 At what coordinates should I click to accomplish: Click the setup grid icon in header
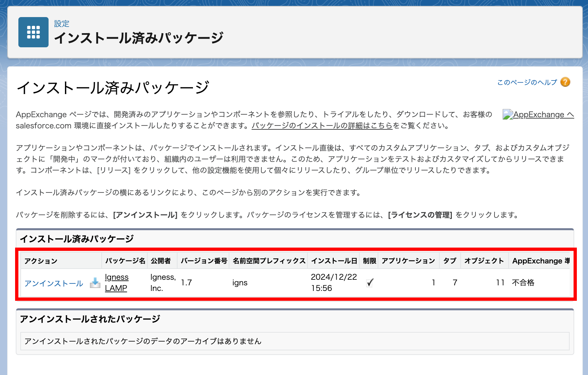click(x=33, y=32)
